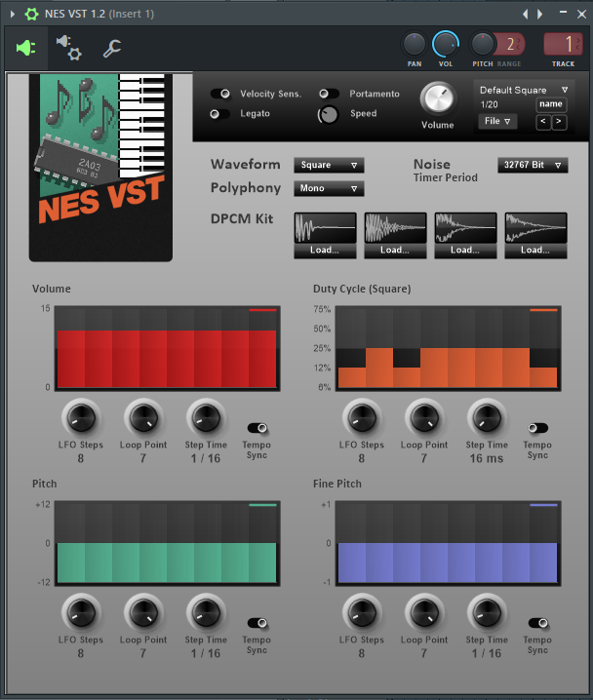
Task: Toggle Duty Cycle Tempo Sync switch
Action: [538, 428]
